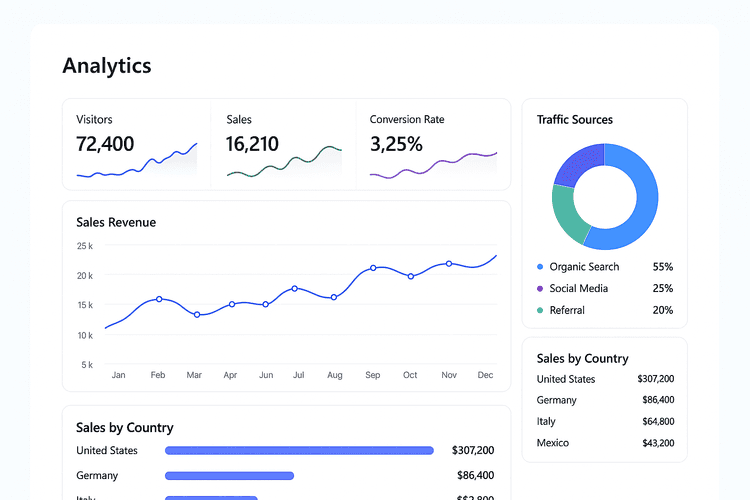Click the Germany horizontal bar
750x500 pixels.
pos(229,476)
